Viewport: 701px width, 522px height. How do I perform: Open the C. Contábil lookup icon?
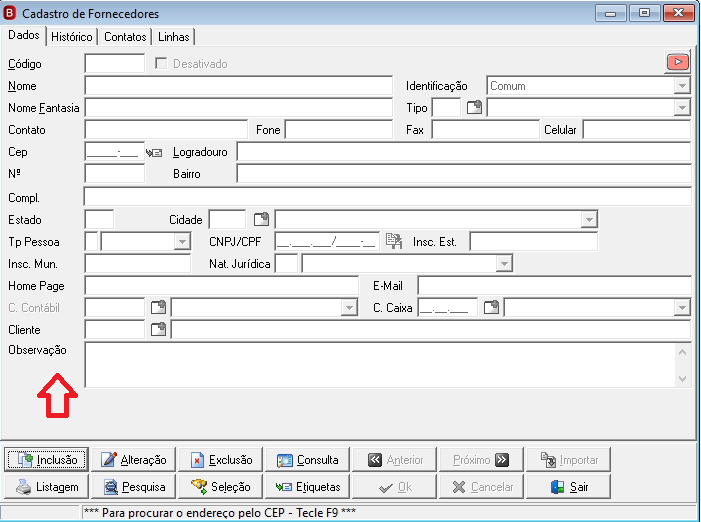tap(158, 307)
